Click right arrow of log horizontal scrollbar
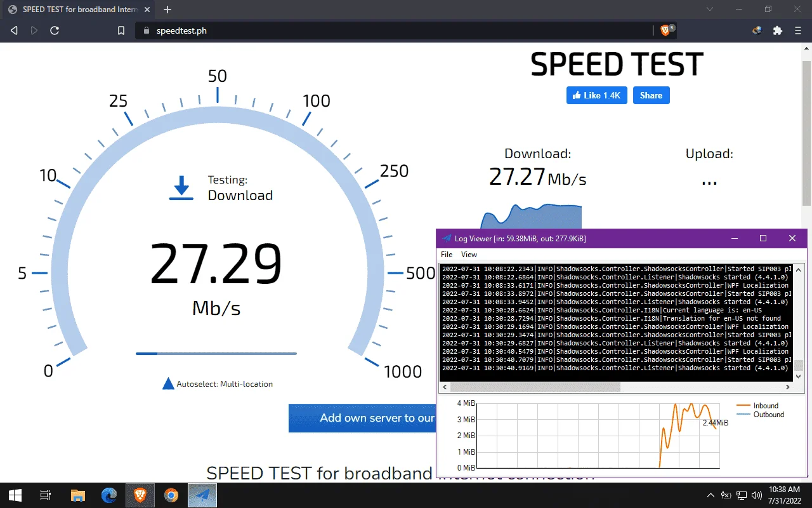This screenshot has height=508, width=812. point(789,387)
